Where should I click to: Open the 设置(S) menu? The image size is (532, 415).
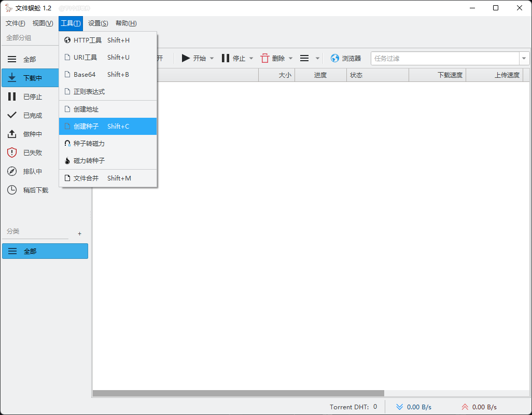coord(98,23)
